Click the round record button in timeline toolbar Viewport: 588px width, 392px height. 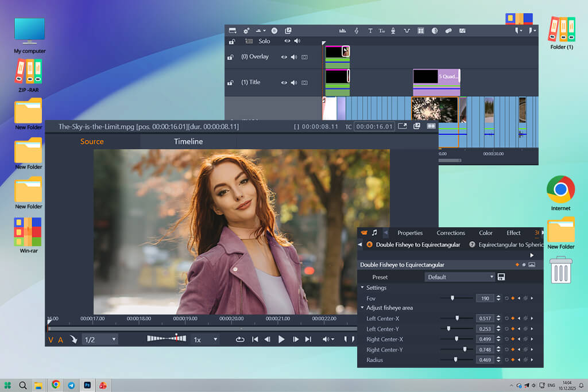pos(274,31)
